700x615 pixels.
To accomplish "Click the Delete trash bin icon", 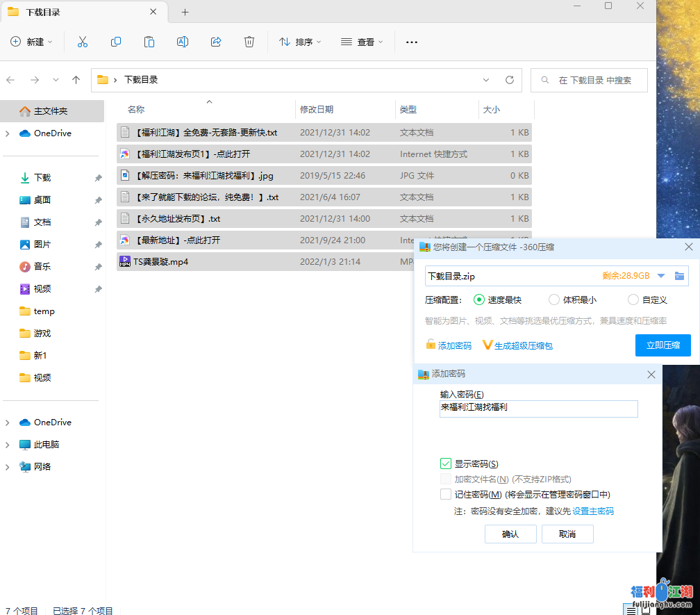I will (x=249, y=42).
